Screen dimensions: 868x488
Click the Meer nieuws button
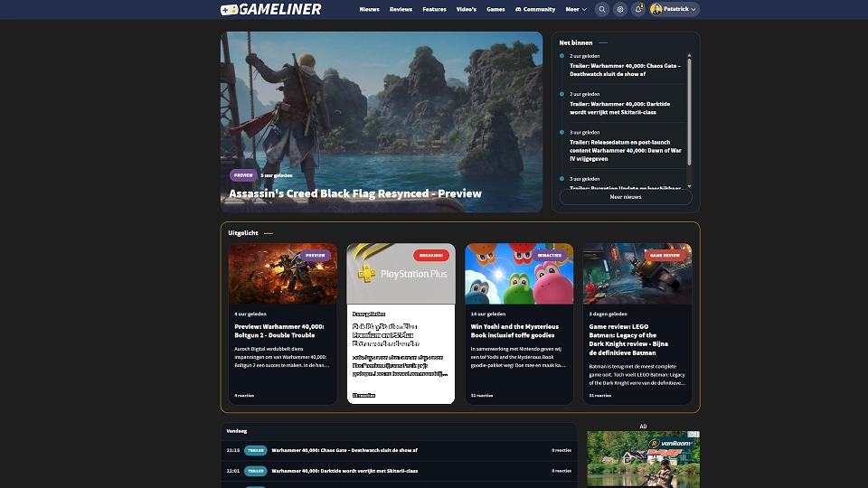[626, 197]
